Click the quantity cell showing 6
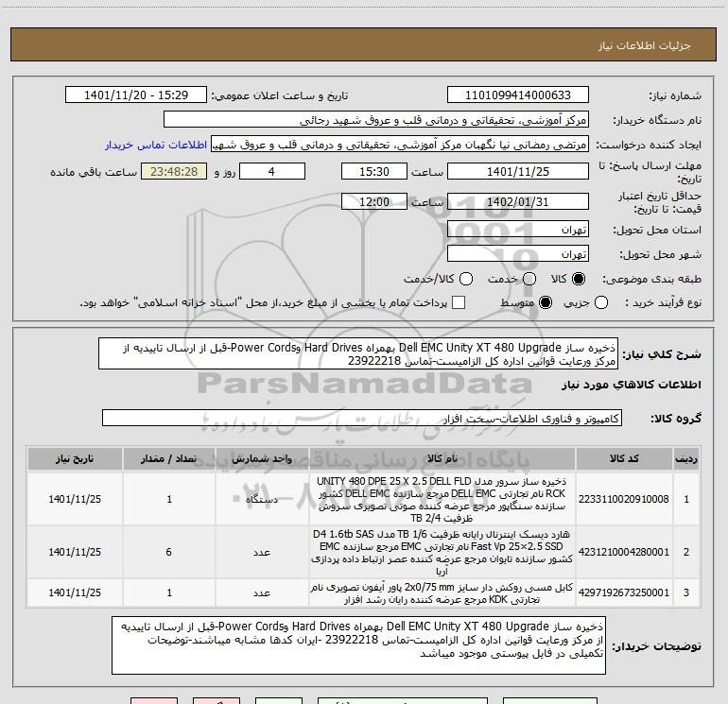Viewport: 728px width, 704px height. tap(169, 552)
